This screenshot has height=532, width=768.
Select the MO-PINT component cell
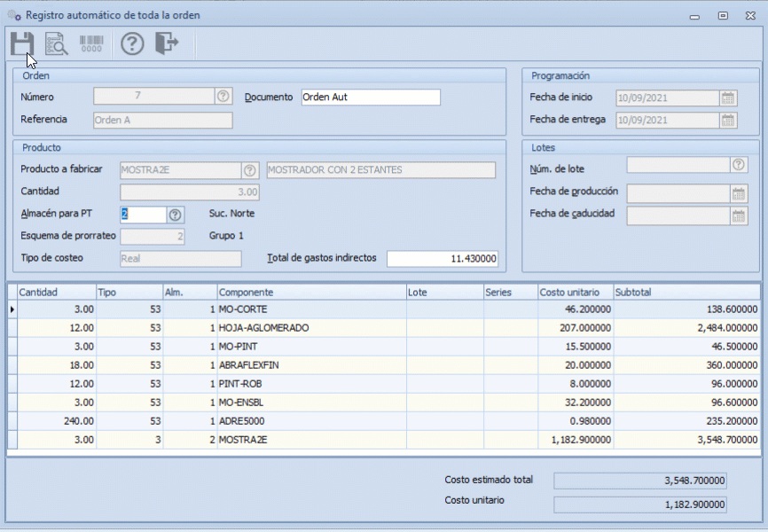pyautogui.click(x=312, y=347)
